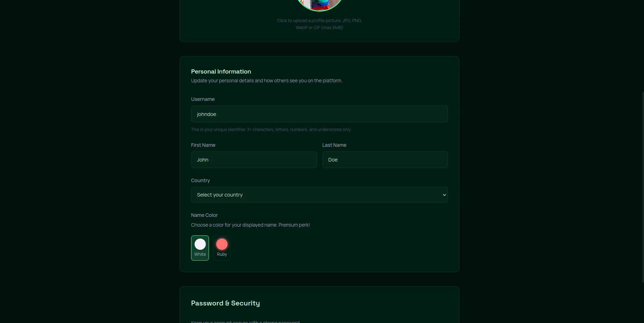644x323 pixels.
Task: Click the upload profile picture hint text
Action: pyautogui.click(x=319, y=24)
